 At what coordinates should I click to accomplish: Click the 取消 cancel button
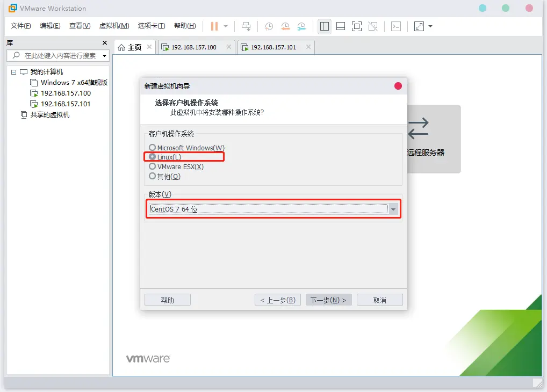point(380,300)
